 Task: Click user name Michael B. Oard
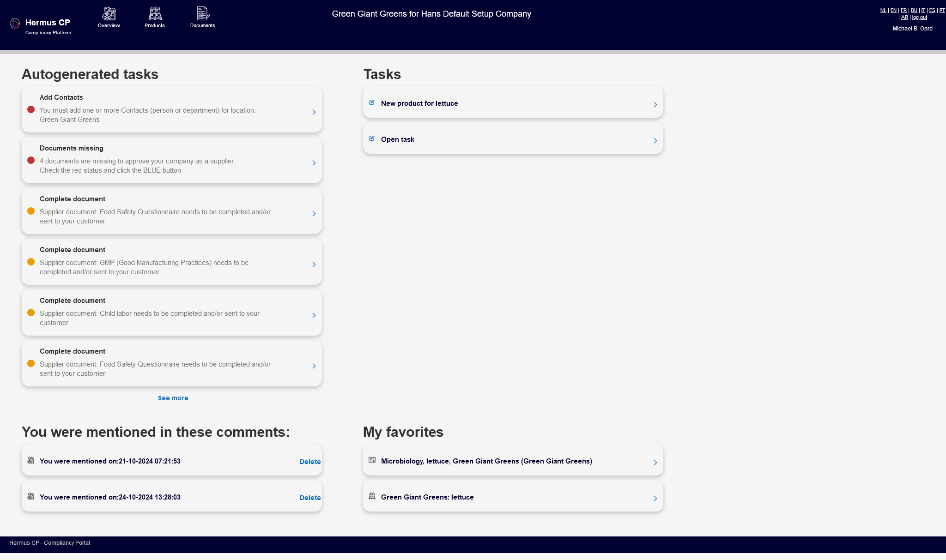point(912,29)
